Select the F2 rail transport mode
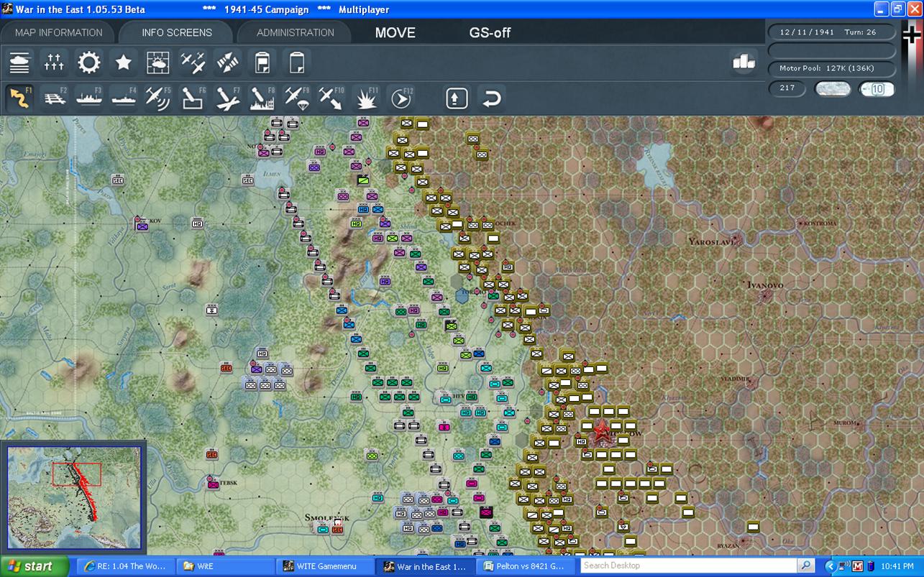Viewport: 924px width, 577px height. coord(54,98)
